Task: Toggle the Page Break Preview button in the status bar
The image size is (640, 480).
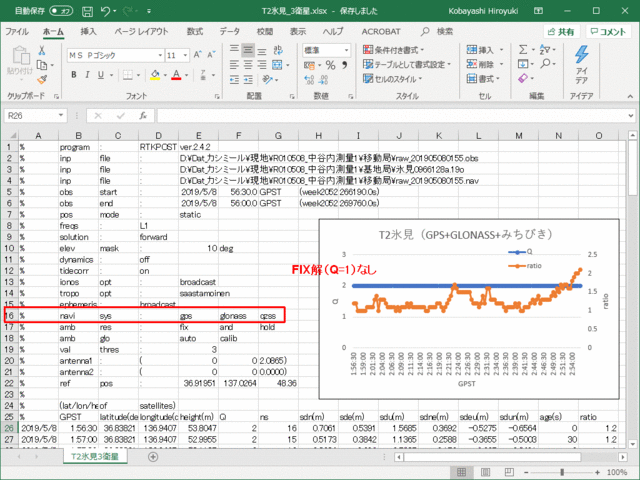Action: (x=509, y=472)
